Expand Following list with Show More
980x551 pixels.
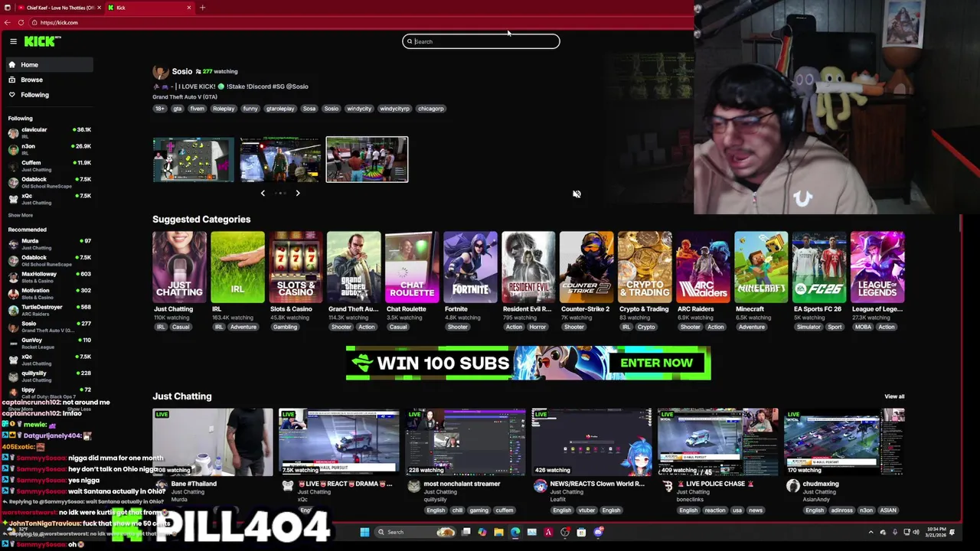[21, 215]
